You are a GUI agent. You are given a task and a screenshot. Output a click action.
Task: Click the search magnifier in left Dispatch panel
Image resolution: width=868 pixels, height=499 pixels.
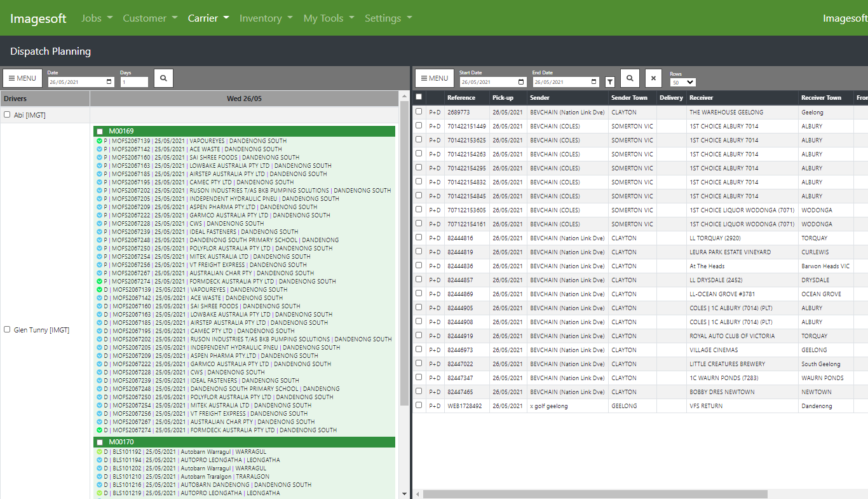[x=163, y=78]
